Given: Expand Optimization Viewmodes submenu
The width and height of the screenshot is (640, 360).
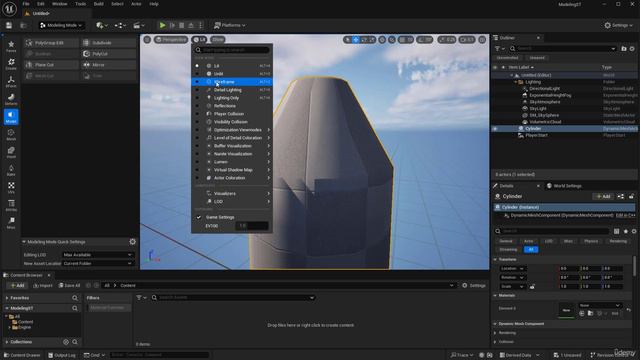Looking at the screenshot, I should coord(232,130).
